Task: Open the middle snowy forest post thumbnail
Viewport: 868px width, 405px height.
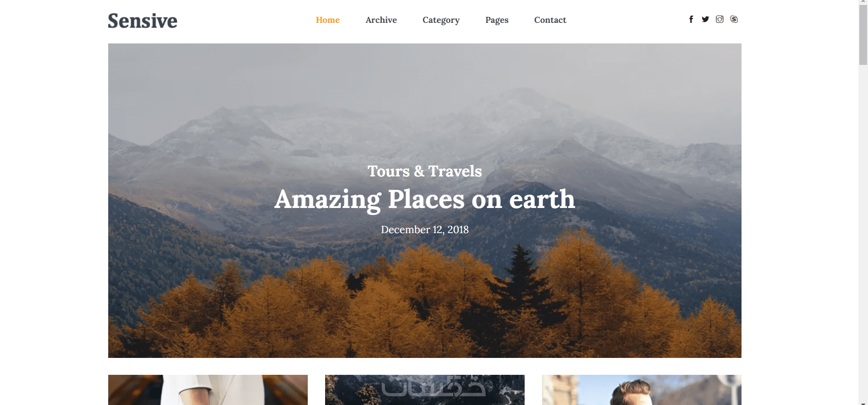Action: point(425,390)
